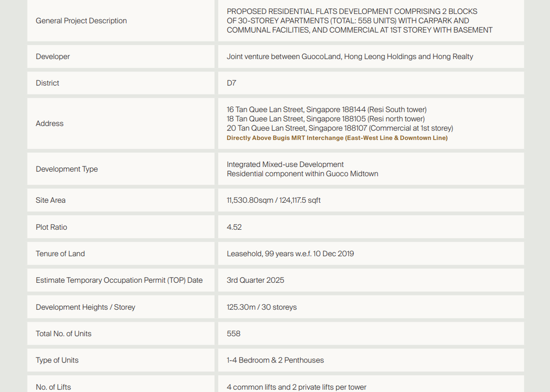The image size is (550, 392).
Task: Select the '558' total units value
Action: [x=233, y=334]
